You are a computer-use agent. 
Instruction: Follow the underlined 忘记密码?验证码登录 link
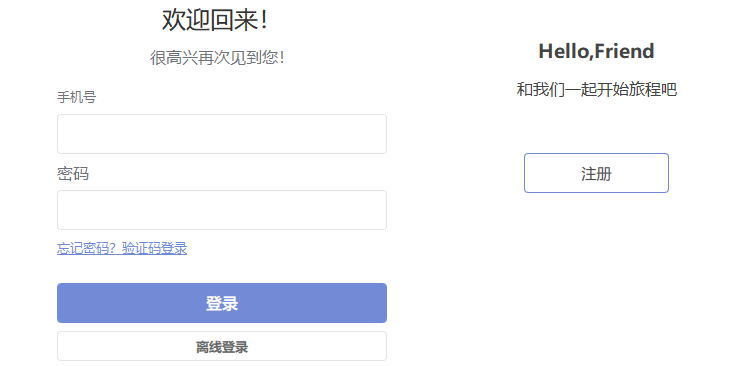point(122,249)
